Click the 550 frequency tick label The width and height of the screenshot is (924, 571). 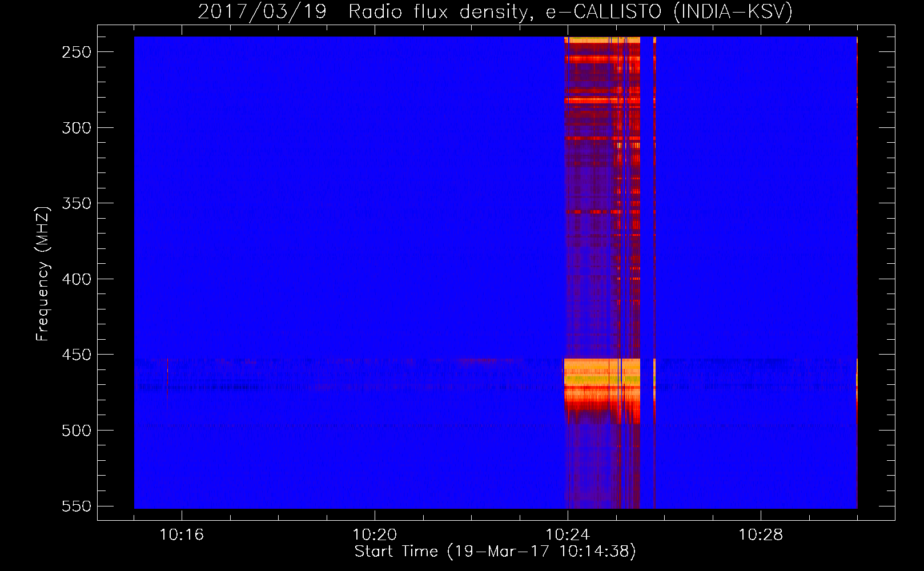(77, 506)
